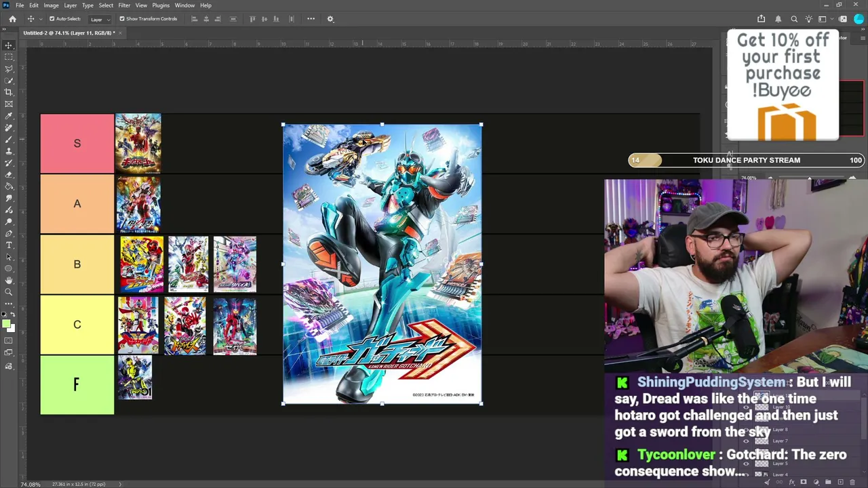This screenshot has width=868, height=488.
Task: Select the Lasso tool
Action: (9, 68)
